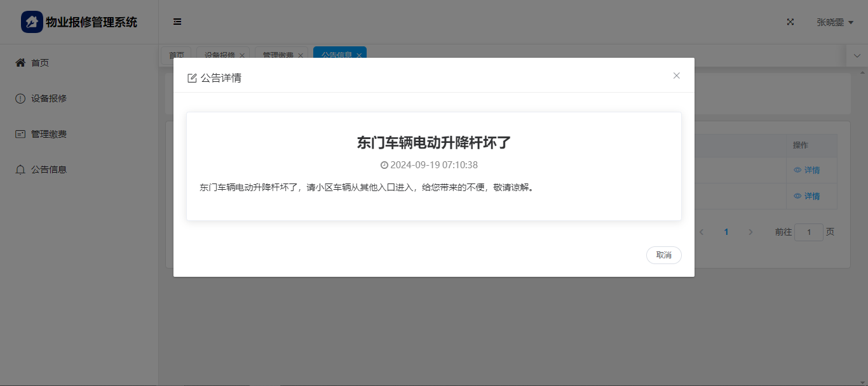Close the 公告详情 dialog with X icon

[x=677, y=76]
